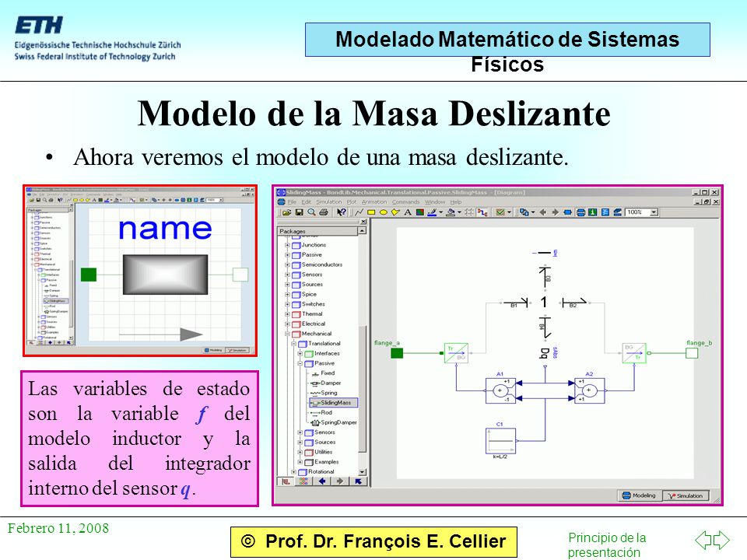Open the Plot menu
The height and width of the screenshot is (560, 747).
pyautogui.click(x=352, y=202)
